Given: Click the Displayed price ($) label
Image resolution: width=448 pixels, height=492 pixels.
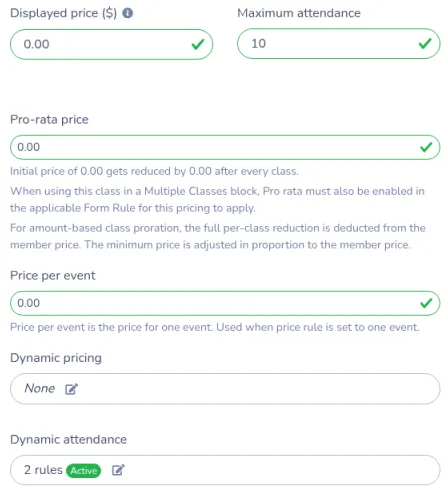Looking at the screenshot, I should point(63,13).
